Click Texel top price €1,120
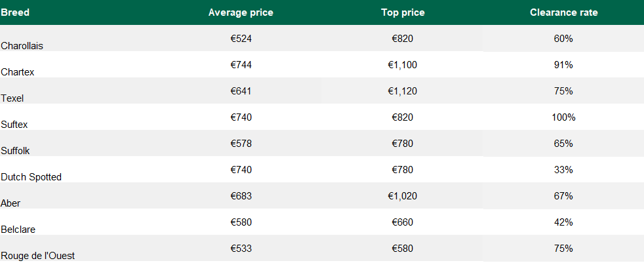Screen dimensions: 644x263 click(x=403, y=91)
